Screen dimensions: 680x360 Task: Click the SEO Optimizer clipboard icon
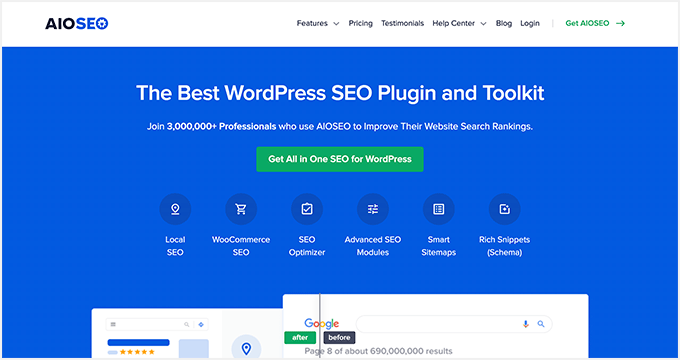click(x=307, y=209)
